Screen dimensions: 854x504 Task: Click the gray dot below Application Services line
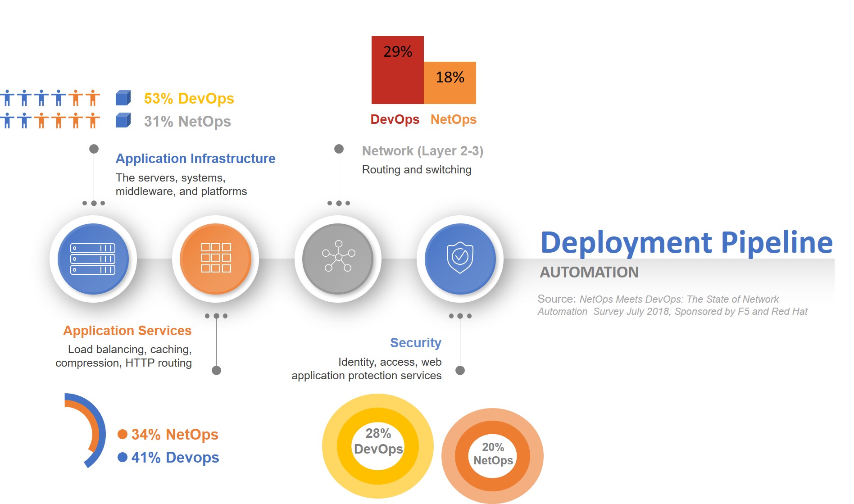pyautogui.click(x=216, y=370)
